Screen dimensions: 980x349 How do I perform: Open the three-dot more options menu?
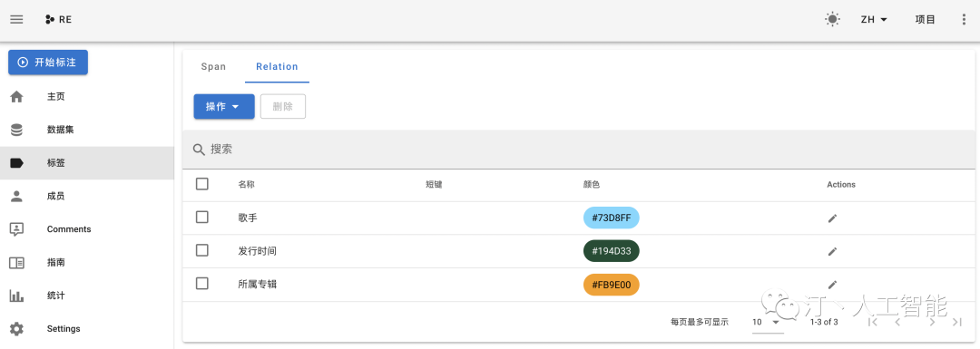(x=963, y=19)
